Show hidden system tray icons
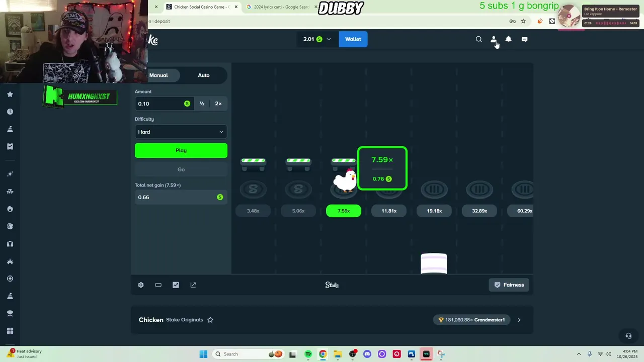The height and width of the screenshot is (362, 644). coord(579,354)
